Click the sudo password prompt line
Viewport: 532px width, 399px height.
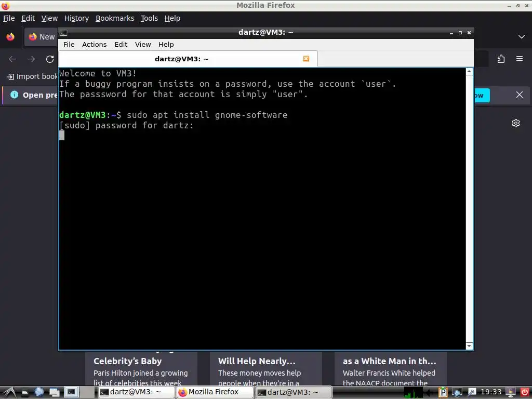click(x=126, y=125)
